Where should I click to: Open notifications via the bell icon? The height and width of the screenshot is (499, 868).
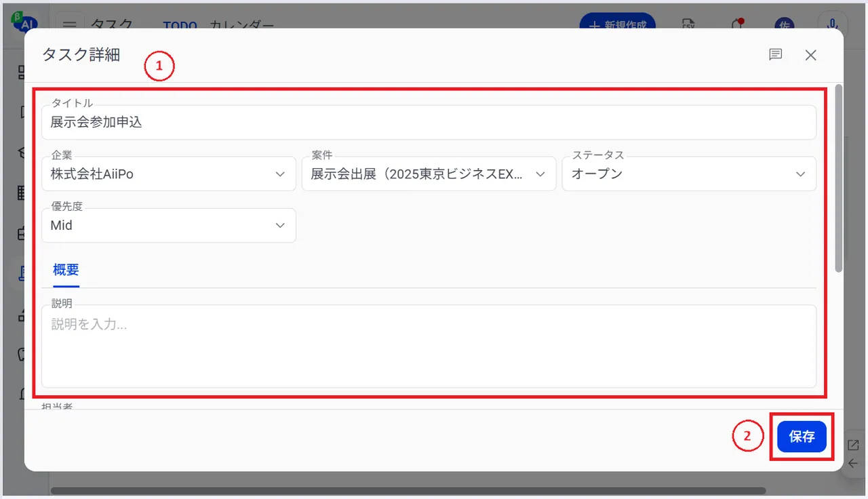tap(737, 24)
